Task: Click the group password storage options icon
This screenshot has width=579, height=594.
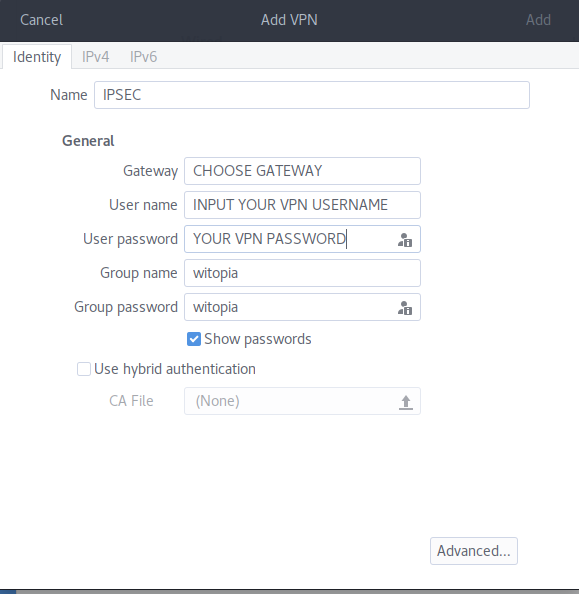Action: pos(405,308)
